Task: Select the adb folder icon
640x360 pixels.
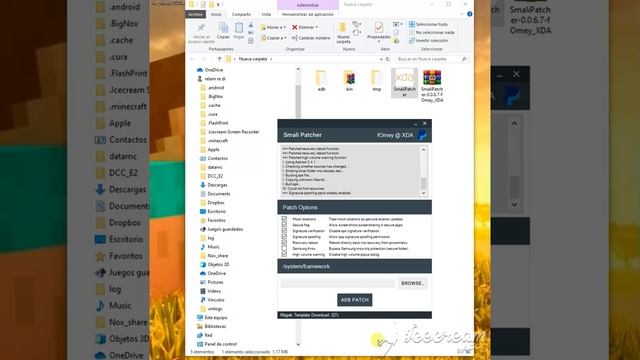Action: [321, 78]
